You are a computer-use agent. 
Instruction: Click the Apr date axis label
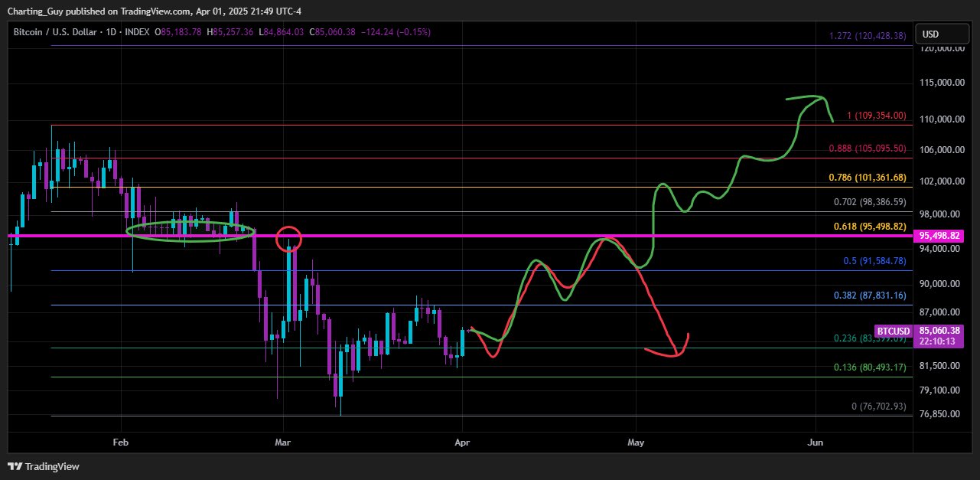(462, 442)
